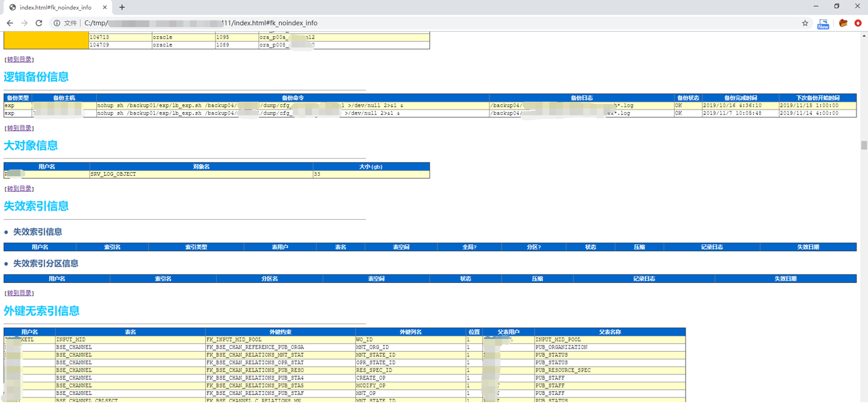Follow 转到目录 link above 大对象信息 heading
The width and height of the screenshot is (868, 410).
coord(19,128)
